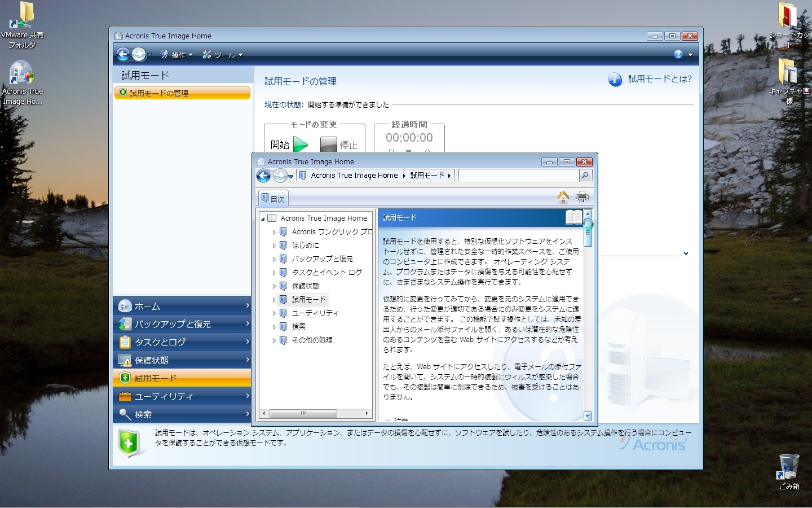Click the help content scroll-down arrow
812x508 pixels.
[x=588, y=416]
